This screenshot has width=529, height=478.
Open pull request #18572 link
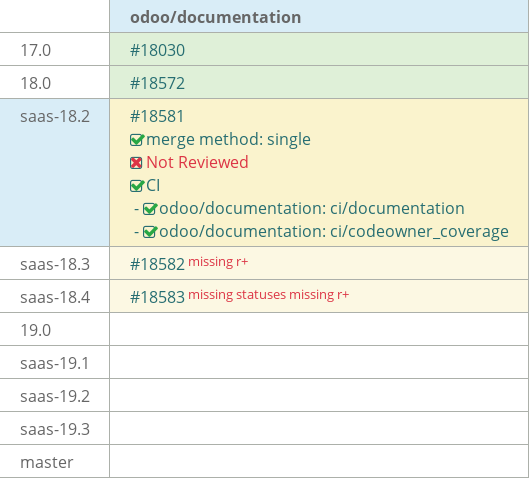(x=158, y=83)
